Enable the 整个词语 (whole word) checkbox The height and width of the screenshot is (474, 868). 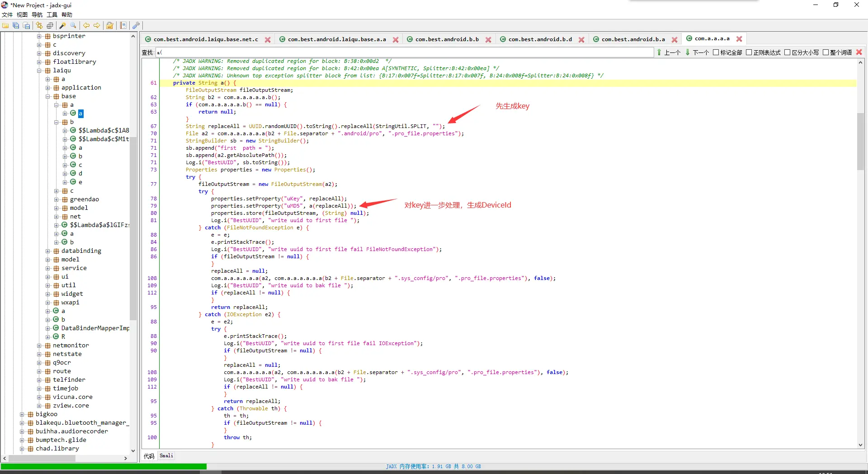pyautogui.click(x=826, y=52)
